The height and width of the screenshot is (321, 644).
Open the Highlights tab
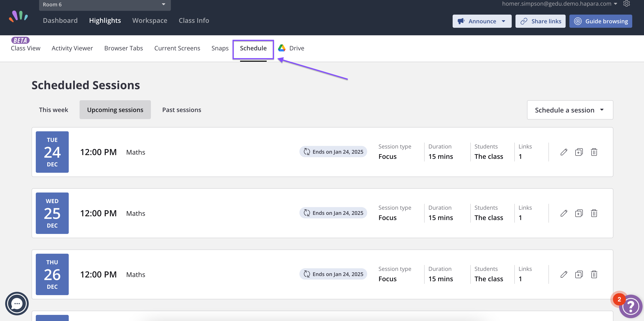(x=105, y=20)
